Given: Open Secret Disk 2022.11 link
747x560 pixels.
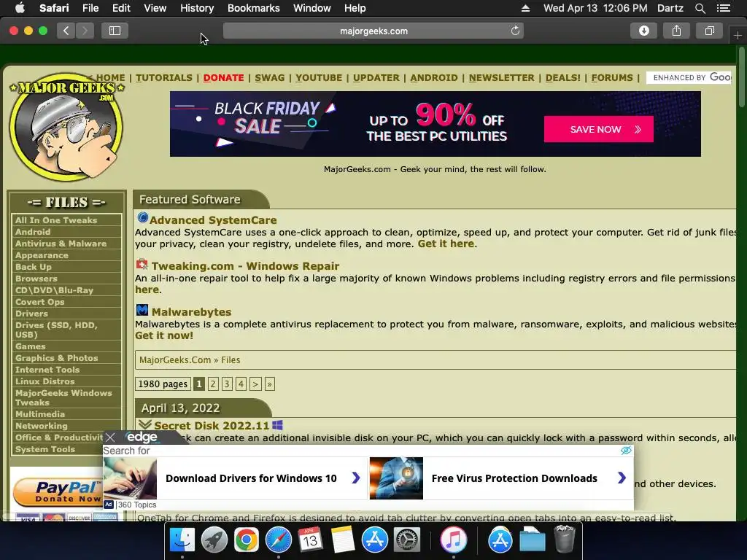Looking at the screenshot, I should tap(212, 426).
